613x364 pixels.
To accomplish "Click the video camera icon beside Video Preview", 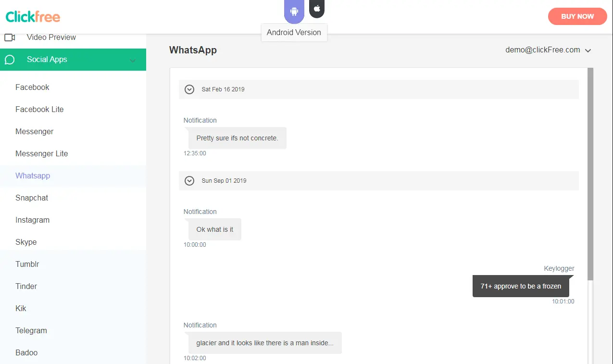I will click(x=10, y=38).
